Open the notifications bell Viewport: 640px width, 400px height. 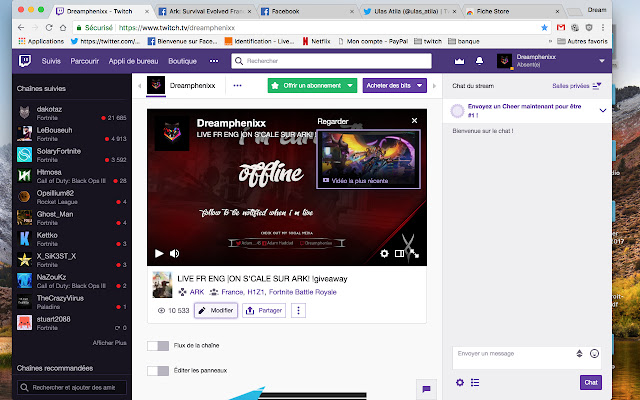pyautogui.click(x=479, y=61)
